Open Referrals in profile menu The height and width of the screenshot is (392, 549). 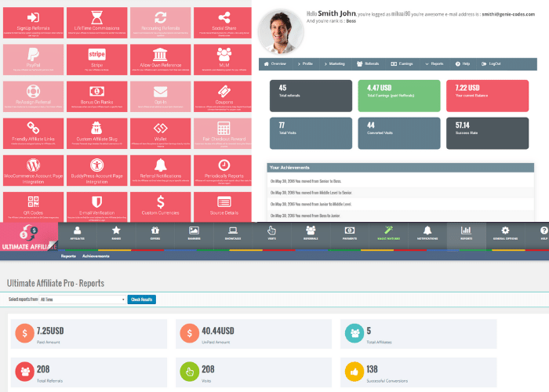pos(368,64)
